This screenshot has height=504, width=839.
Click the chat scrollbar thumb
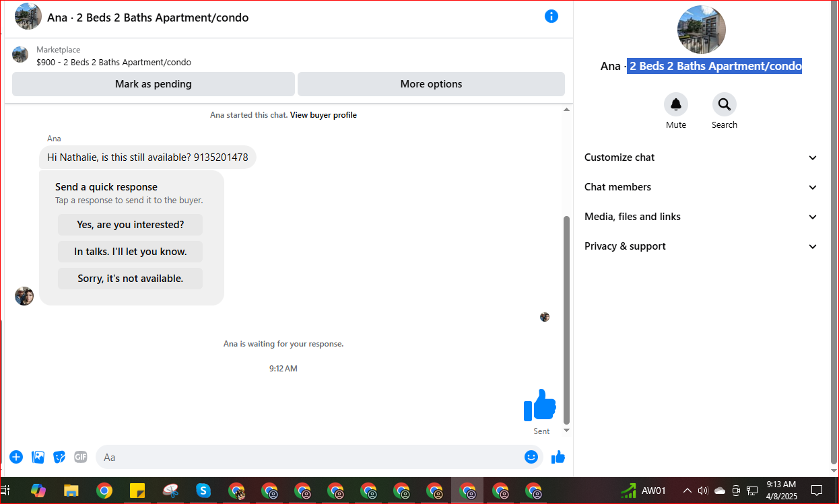[x=566, y=320]
